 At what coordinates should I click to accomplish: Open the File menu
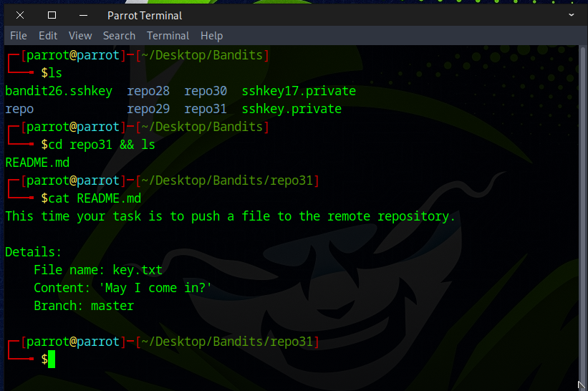(19, 36)
